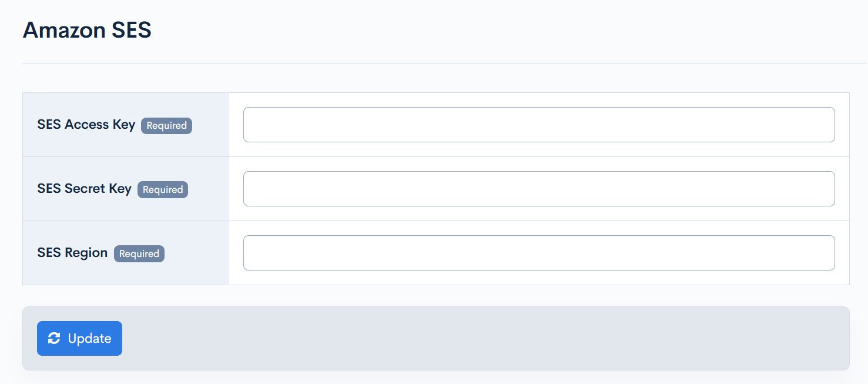Click the Amazon SES page heading
Image resolution: width=868 pixels, height=384 pixels.
(x=87, y=30)
